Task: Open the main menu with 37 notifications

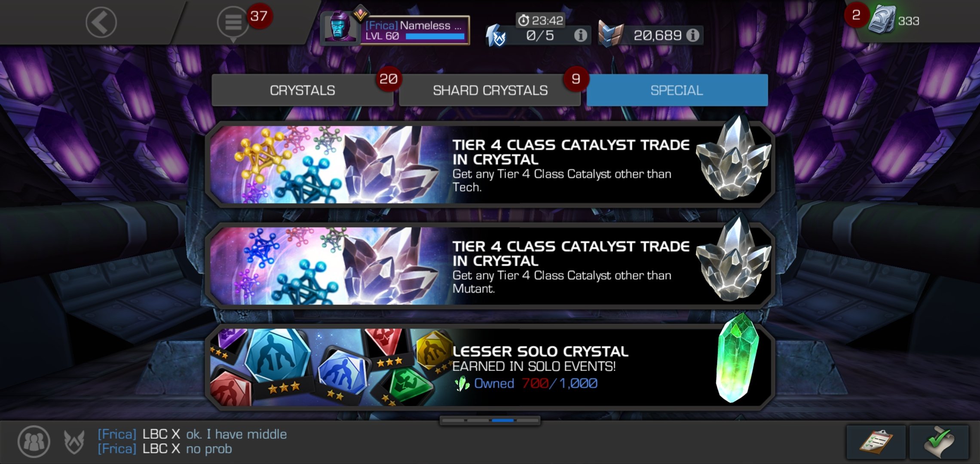Action: (233, 22)
